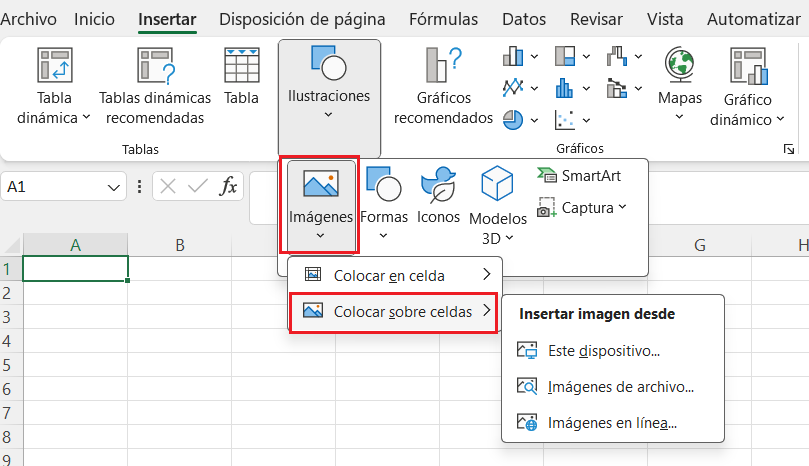The height and width of the screenshot is (466, 809).
Task: Open the Datos ribbon tab
Action: (524, 19)
